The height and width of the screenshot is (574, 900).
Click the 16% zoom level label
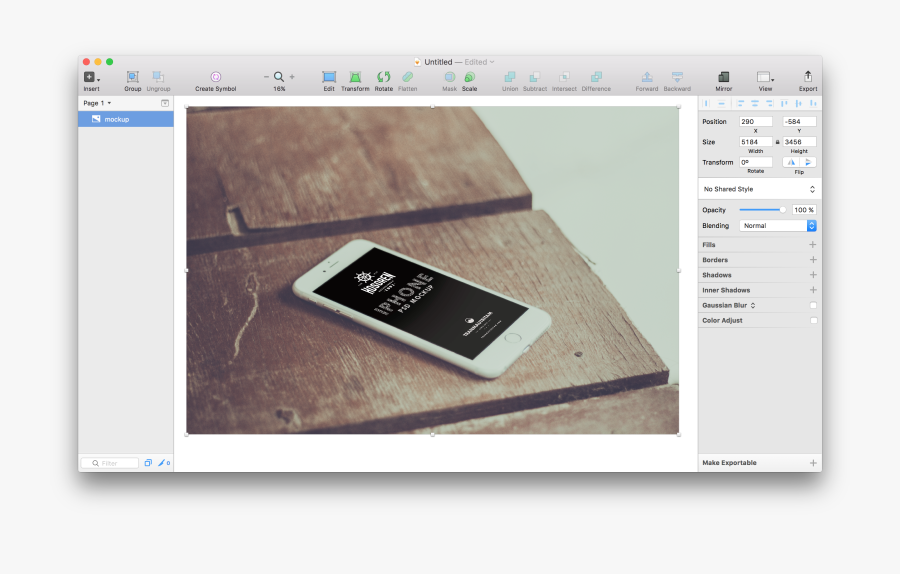click(279, 89)
